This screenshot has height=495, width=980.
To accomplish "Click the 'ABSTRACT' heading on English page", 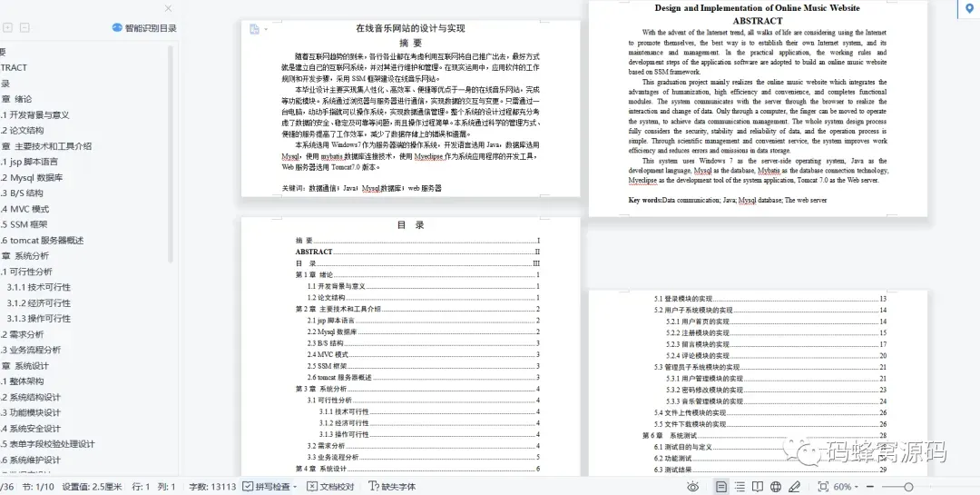I will coord(758,20).
